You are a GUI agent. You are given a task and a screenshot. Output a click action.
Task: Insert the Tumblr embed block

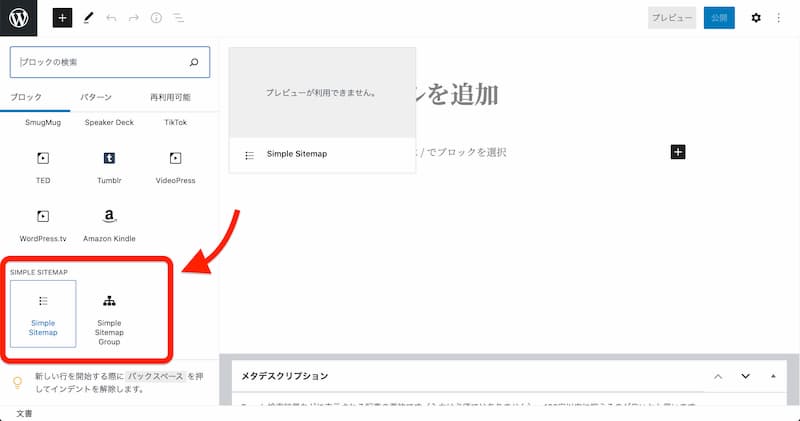109,167
